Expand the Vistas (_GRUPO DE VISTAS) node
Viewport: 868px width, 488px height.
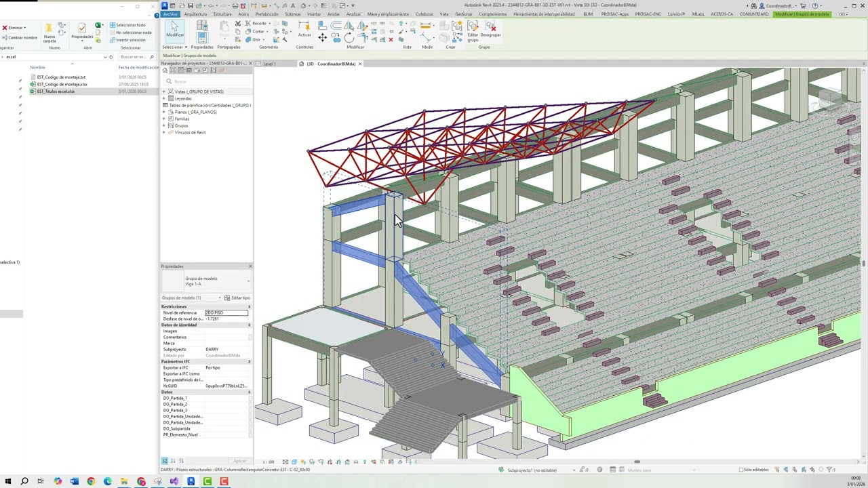pos(164,91)
